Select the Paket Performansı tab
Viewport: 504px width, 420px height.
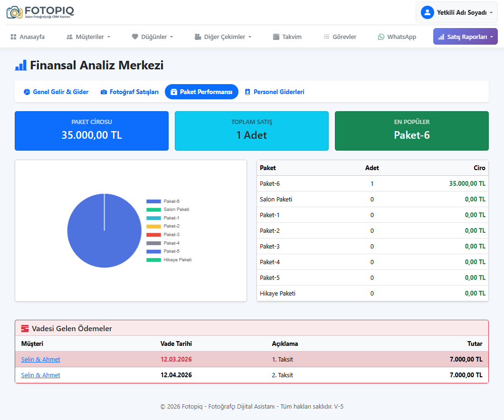pos(201,92)
